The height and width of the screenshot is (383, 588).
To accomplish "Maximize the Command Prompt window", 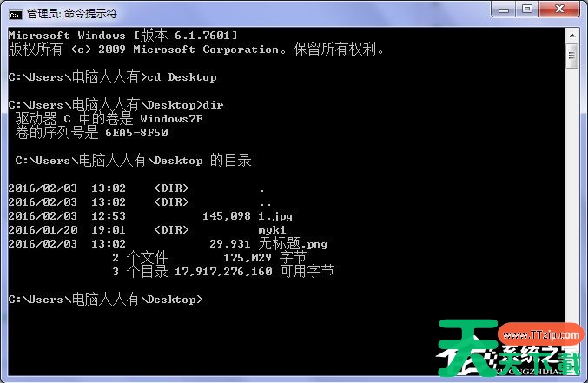I will [527, 10].
